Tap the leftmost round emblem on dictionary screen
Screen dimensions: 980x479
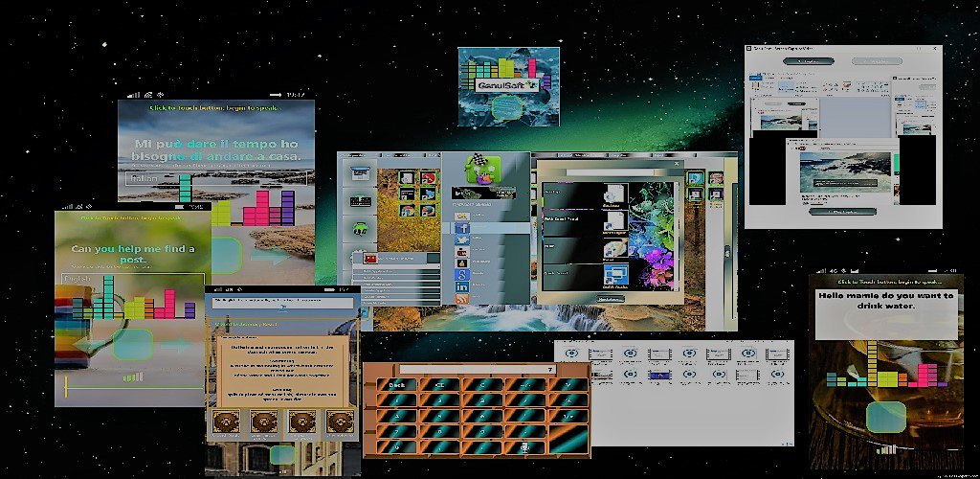coord(226,422)
